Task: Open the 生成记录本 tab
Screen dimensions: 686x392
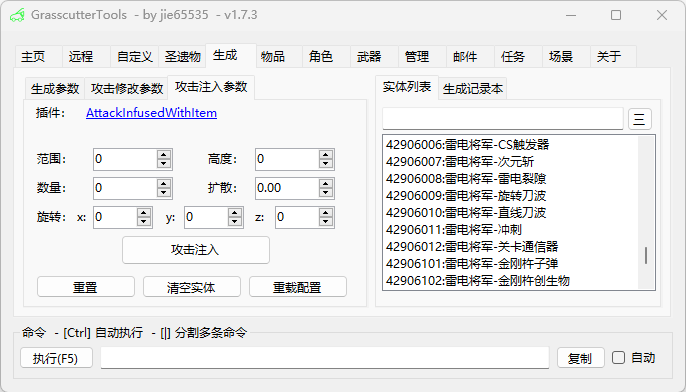Action: coord(472,89)
